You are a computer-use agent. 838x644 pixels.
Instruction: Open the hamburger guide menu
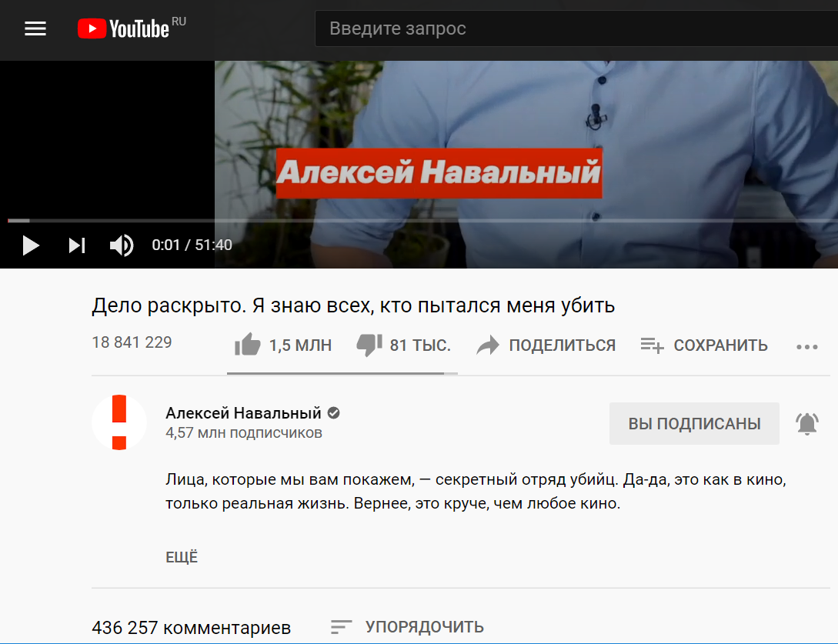click(x=35, y=28)
